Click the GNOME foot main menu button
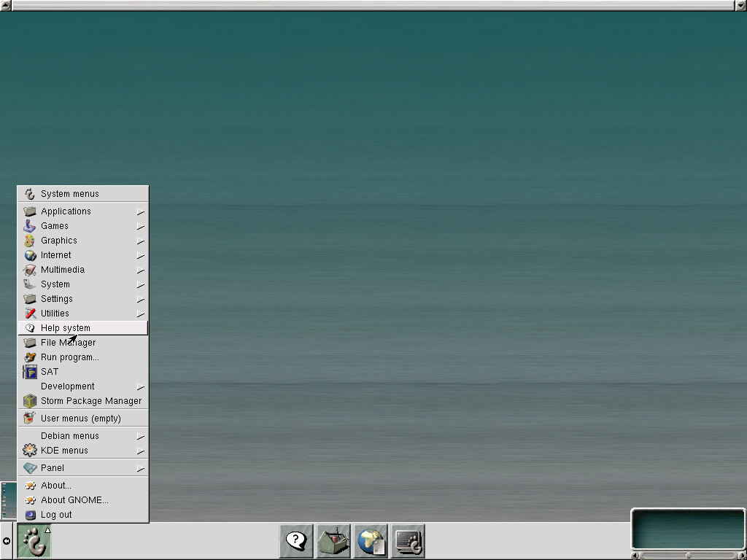Screen dimensions: 747x560 [x=34, y=541]
